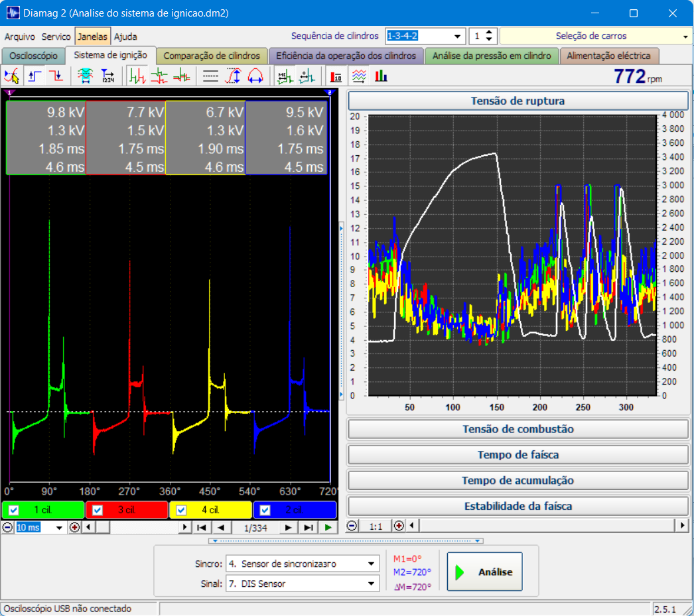Open Servico menu

click(56, 36)
